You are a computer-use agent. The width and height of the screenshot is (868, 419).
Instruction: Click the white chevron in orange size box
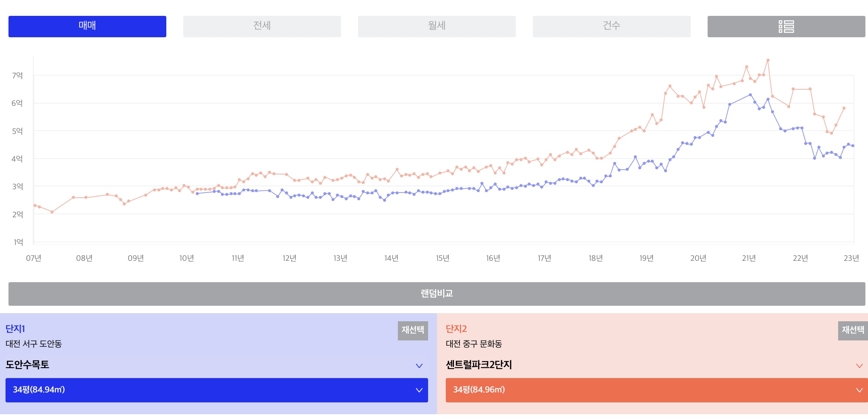pos(859,390)
